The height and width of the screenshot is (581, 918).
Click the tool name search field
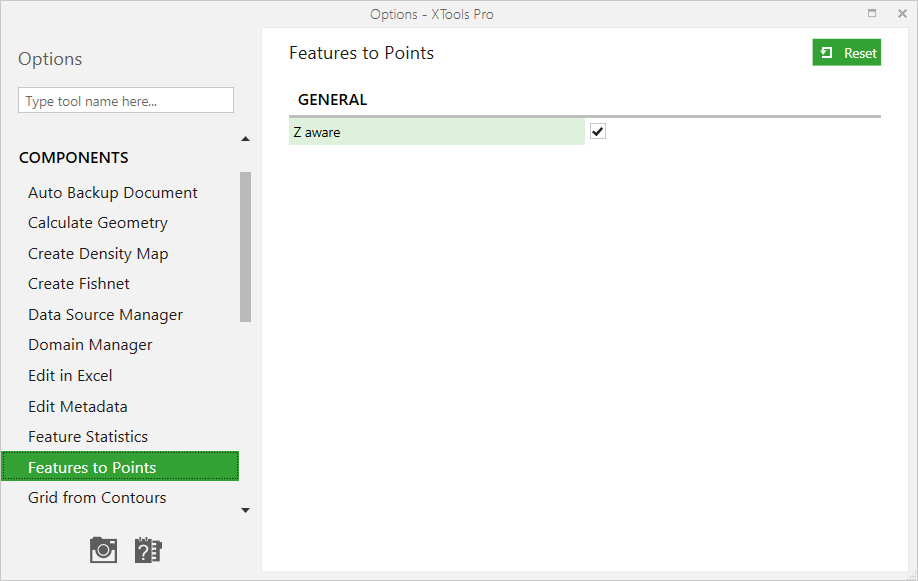coord(126,101)
